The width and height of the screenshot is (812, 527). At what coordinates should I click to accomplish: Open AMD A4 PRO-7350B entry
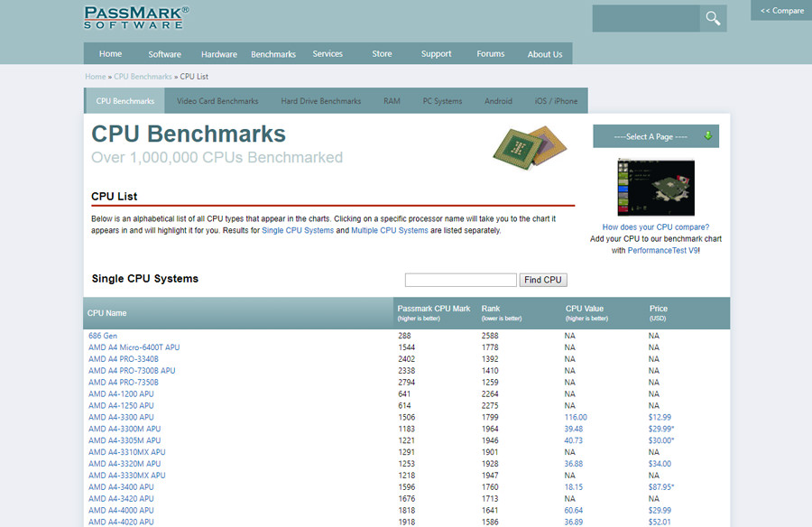tap(124, 383)
